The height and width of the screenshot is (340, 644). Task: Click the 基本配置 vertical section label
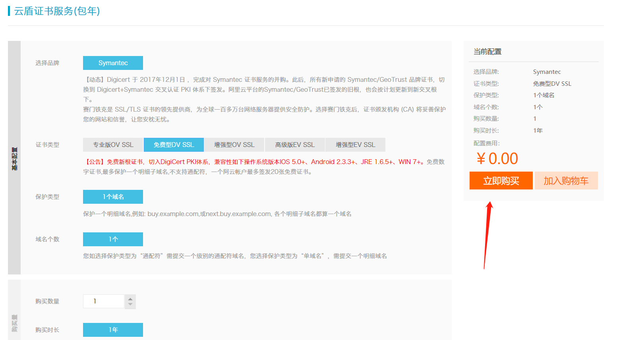14,158
